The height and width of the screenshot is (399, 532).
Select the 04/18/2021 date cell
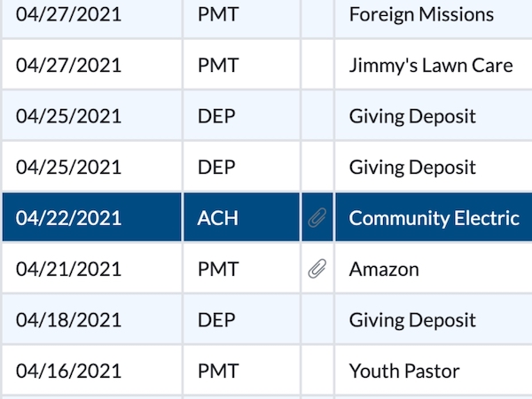coord(68,320)
